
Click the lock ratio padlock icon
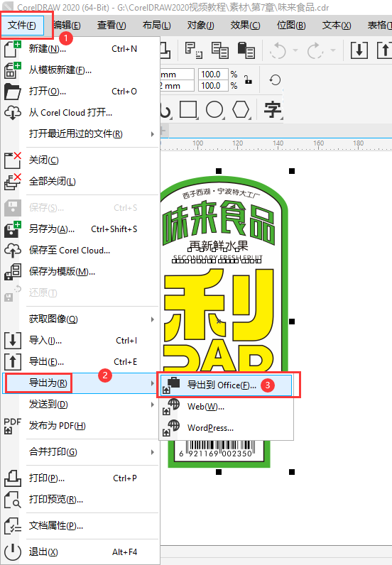248,79
